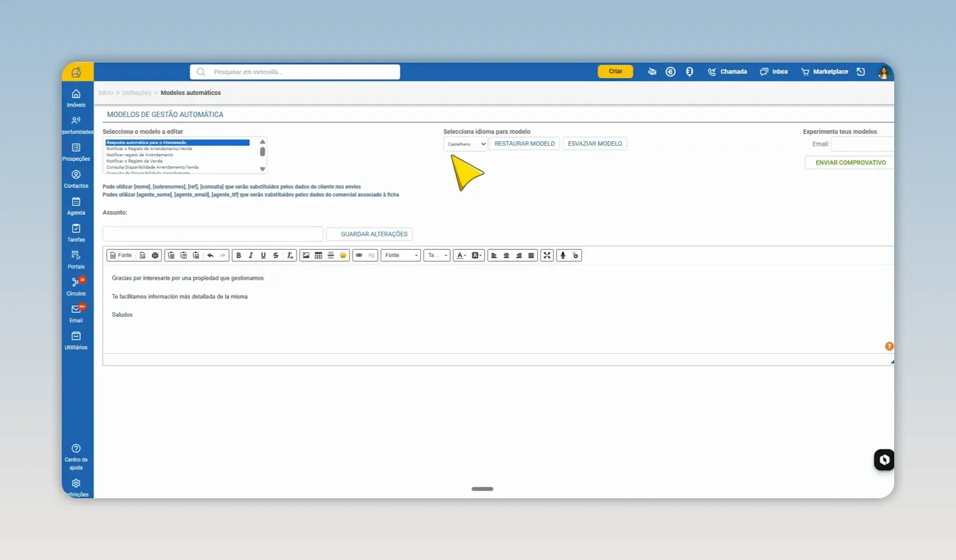The image size is (956, 560).
Task: Open Utilitários in the sidebar
Action: tap(76, 341)
